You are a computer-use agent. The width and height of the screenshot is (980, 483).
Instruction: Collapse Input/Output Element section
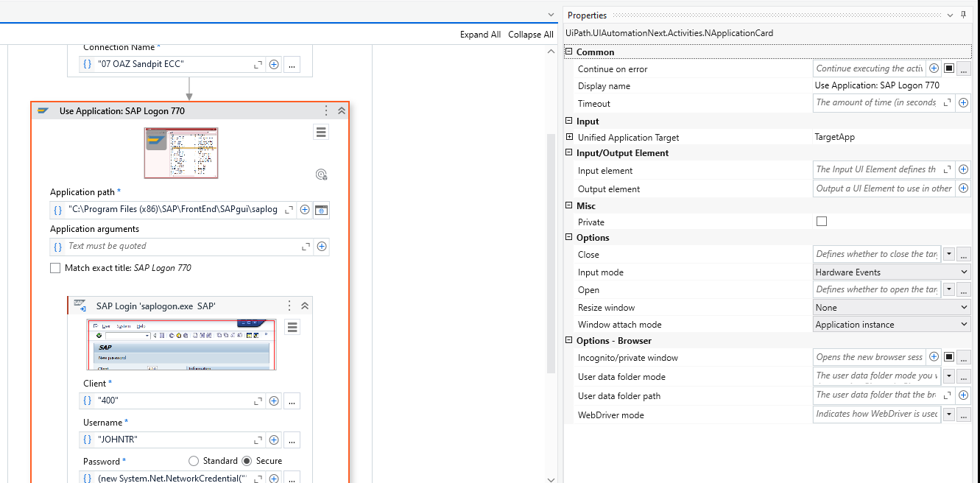[x=569, y=153]
